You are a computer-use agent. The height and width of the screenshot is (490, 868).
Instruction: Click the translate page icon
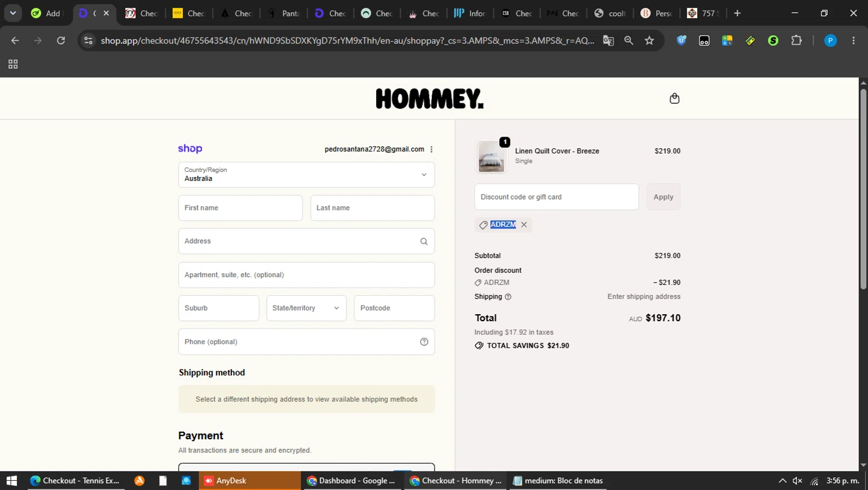click(x=608, y=40)
